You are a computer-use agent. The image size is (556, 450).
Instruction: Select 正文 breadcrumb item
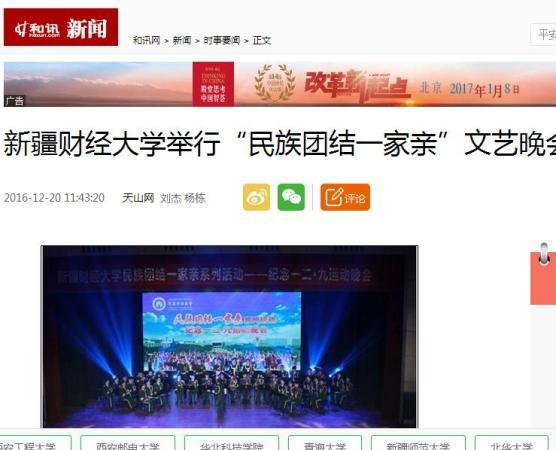coord(262,40)
